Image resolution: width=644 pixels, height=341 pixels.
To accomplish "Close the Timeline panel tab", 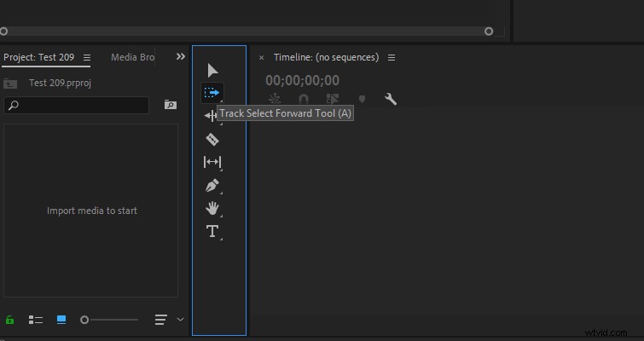I will (x=261, y=58).
